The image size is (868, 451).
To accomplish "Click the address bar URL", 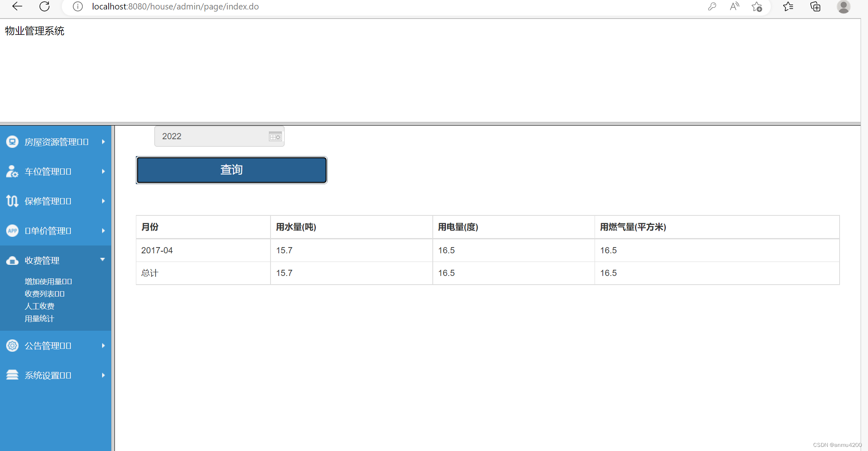I will coord(175,7).
